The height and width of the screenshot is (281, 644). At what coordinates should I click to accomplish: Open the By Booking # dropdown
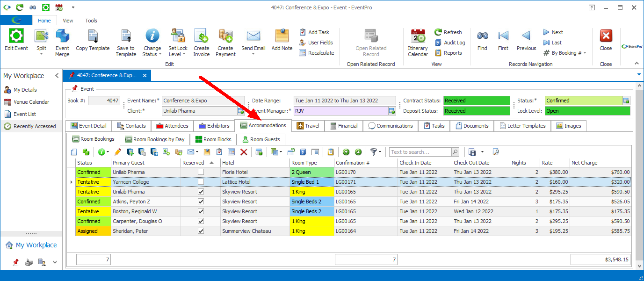(585, 53)
